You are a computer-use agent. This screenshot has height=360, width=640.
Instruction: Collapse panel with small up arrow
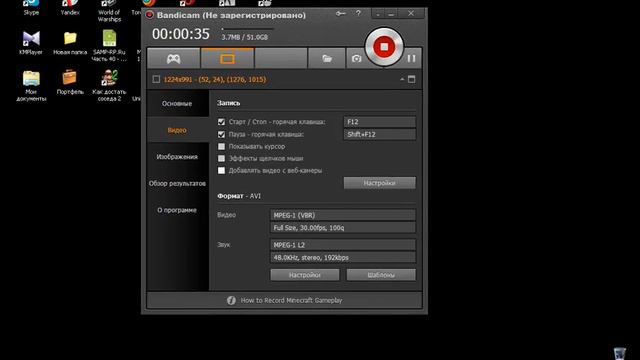coord(402,79)
